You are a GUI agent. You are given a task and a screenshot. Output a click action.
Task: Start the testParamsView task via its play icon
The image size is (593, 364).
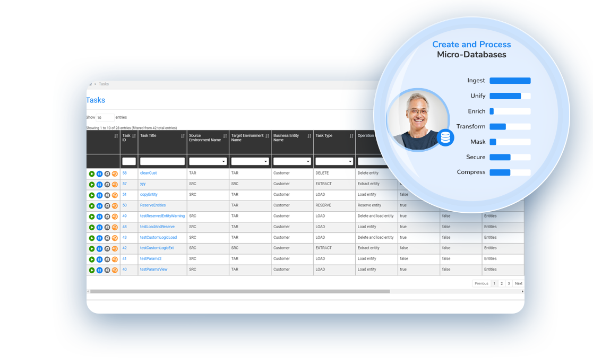click(x=92, y=269)
